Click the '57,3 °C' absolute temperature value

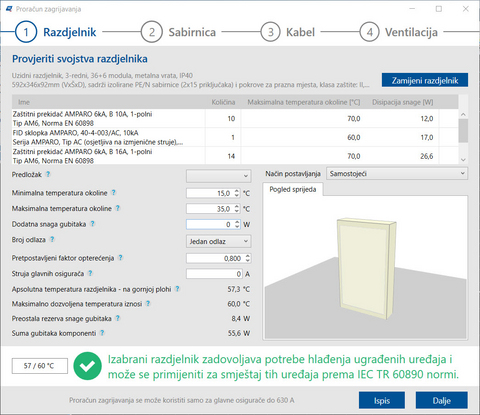pyautogui.click(x=239, y=289)
